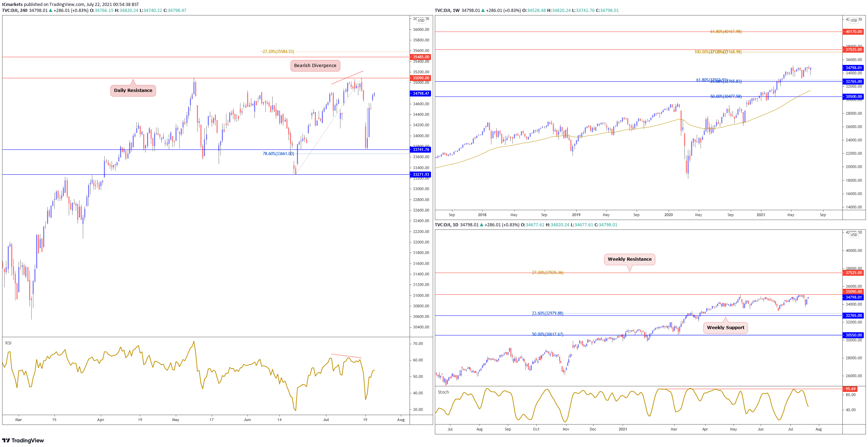This screenshot has height=447, width=868.
Task: Click the red 35485.00 price label
Action: tap(420, 57)
